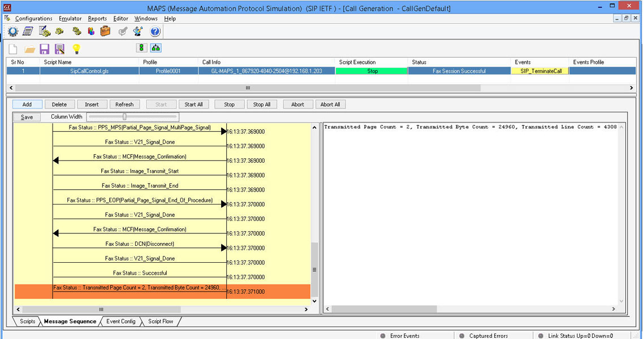Open help with the blue question mark

(x=155, y=31)
